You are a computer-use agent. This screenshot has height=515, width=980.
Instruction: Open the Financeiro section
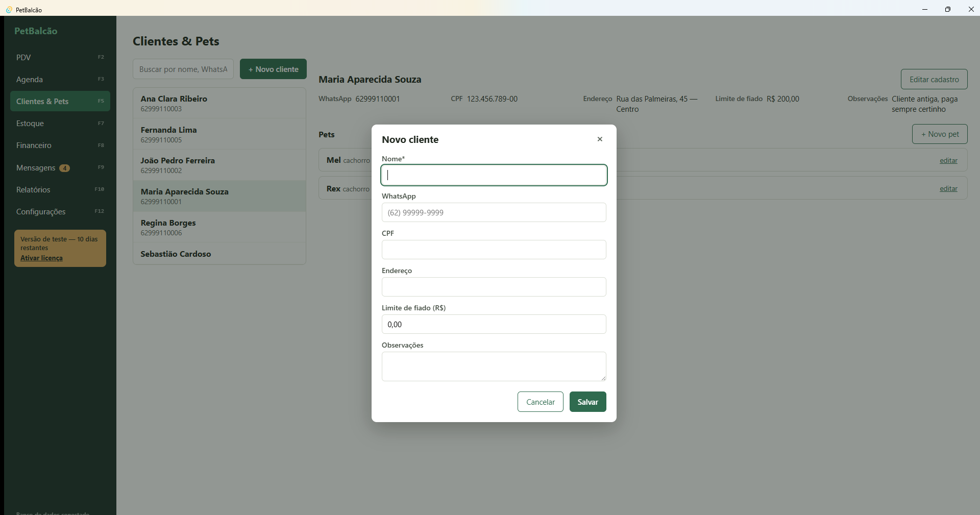[60, 145]
